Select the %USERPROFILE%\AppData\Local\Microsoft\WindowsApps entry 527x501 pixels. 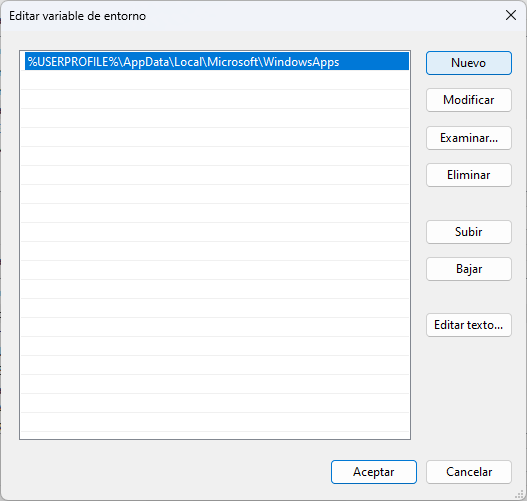click(217, 61)
